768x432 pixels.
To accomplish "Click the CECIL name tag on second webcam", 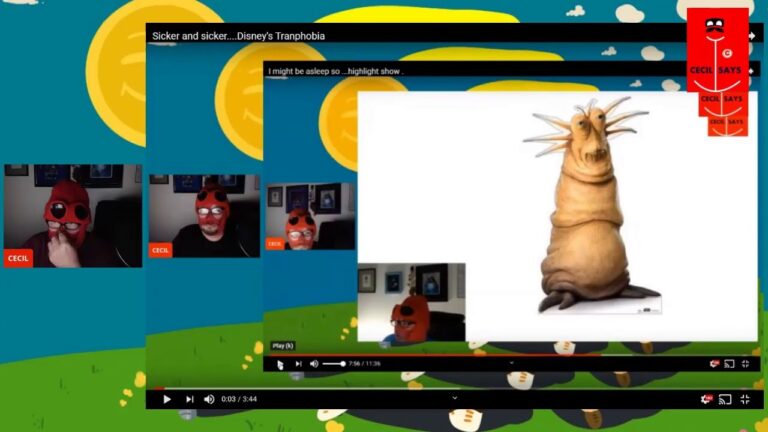I will (160, 250).
